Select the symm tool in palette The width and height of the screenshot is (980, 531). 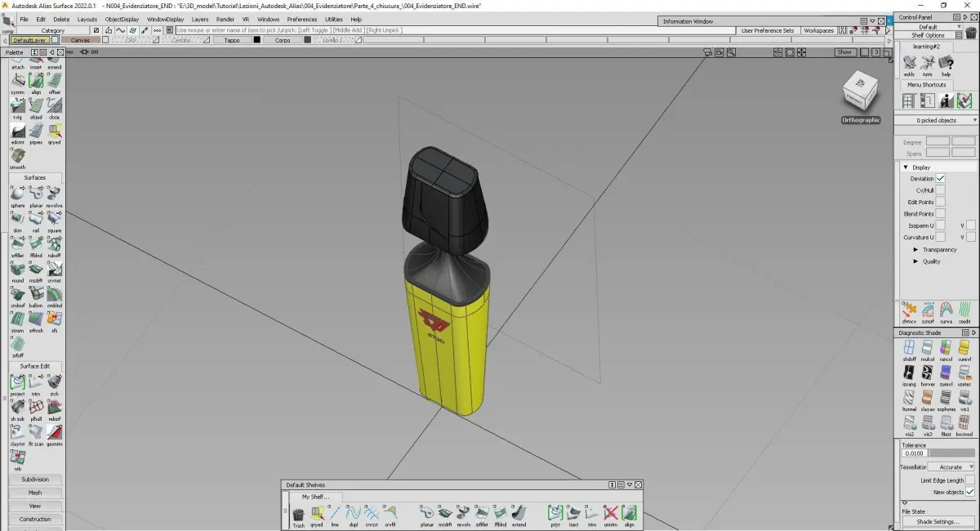point(17,82)
